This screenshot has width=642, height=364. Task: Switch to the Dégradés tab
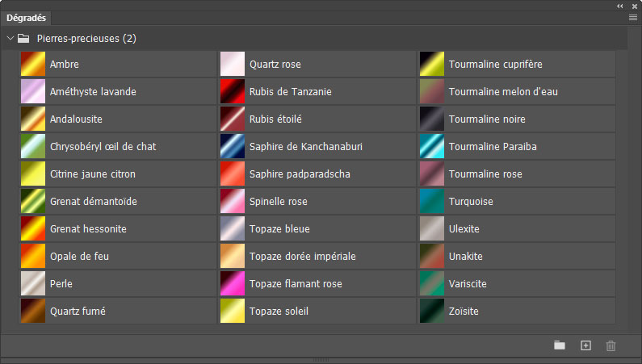(27, 17)
